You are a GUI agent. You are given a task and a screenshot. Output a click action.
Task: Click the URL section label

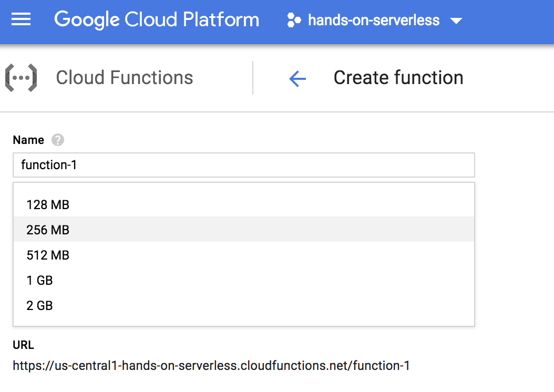[x=23, y=345]
